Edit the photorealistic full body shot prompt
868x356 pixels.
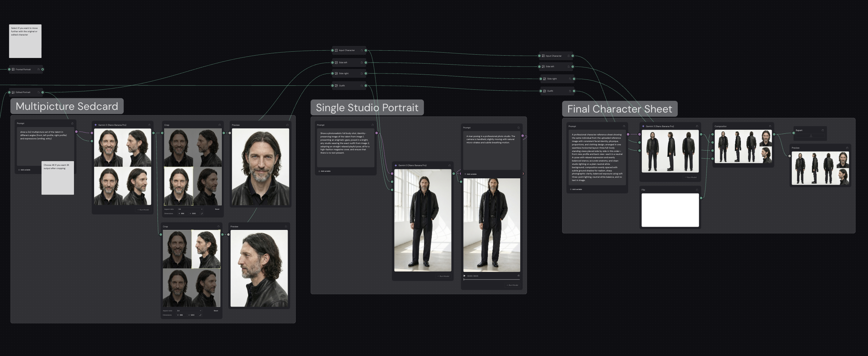(346, 148)
